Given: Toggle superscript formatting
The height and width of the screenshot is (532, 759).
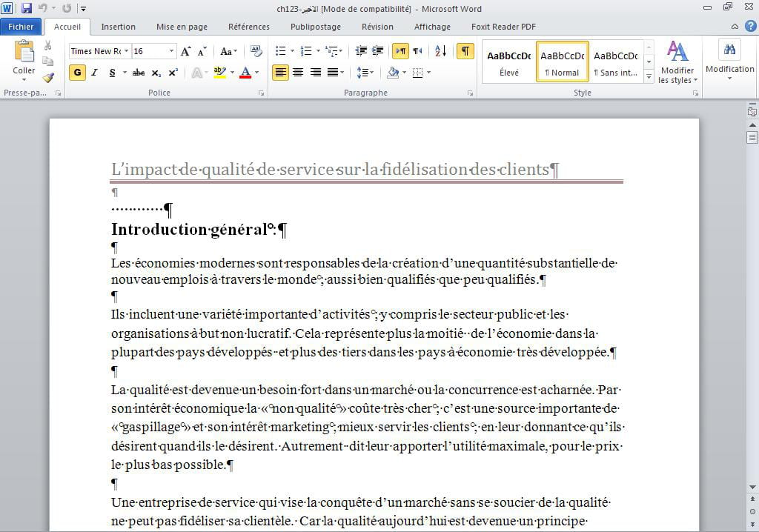Looking at the screenshot, I should pyautogui.click(x=173, y=73).
